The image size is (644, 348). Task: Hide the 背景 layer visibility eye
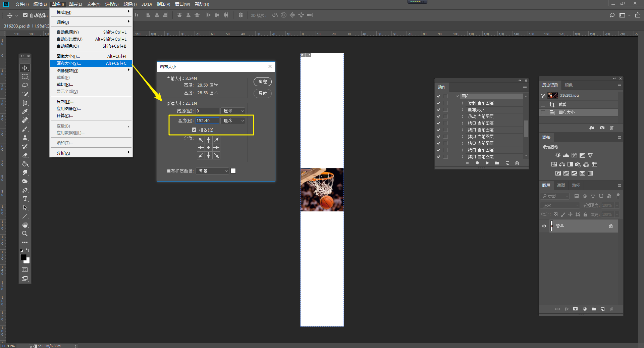pyautogui.click(x=544, y=226)
